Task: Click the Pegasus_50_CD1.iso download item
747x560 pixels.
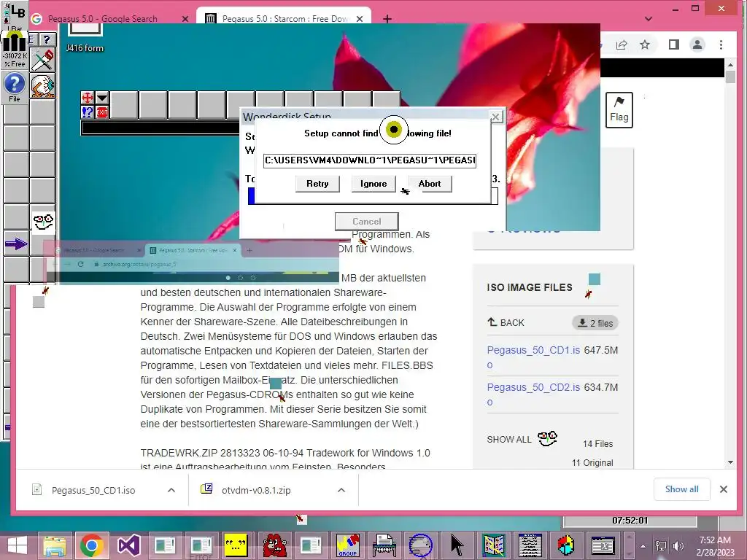Action: coord(93,490)
